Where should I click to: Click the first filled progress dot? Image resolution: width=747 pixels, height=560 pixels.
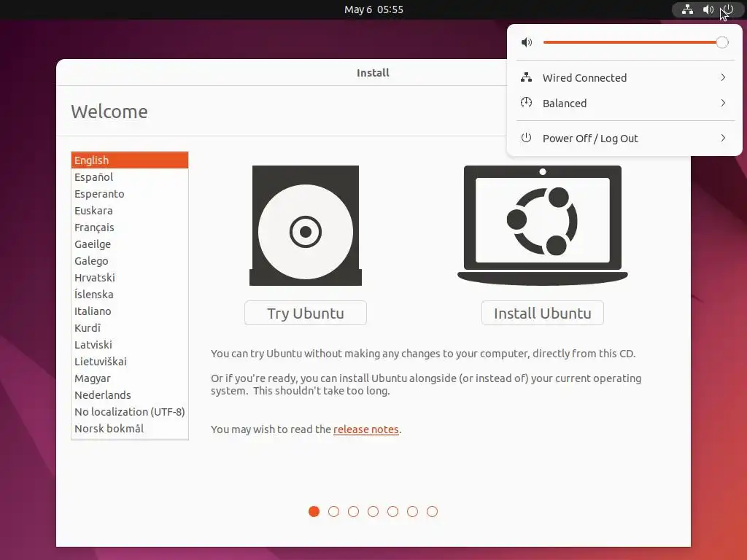click(314, 511)
